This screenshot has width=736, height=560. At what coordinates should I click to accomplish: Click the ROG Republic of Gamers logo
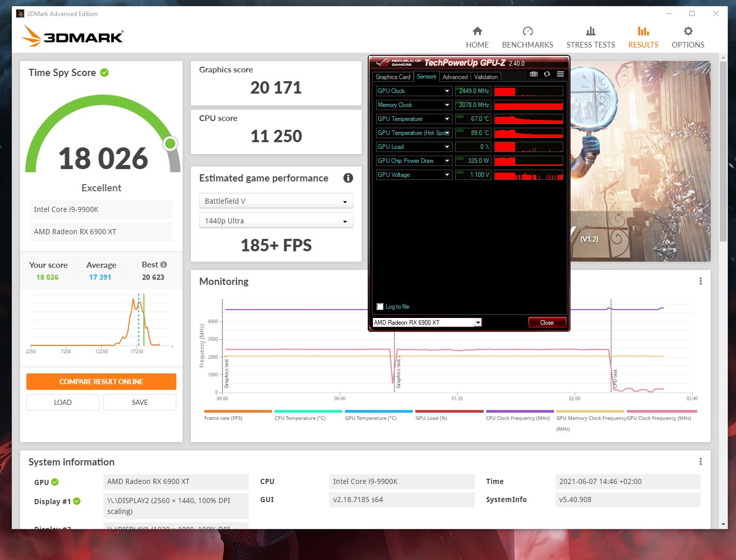[397, 63]
